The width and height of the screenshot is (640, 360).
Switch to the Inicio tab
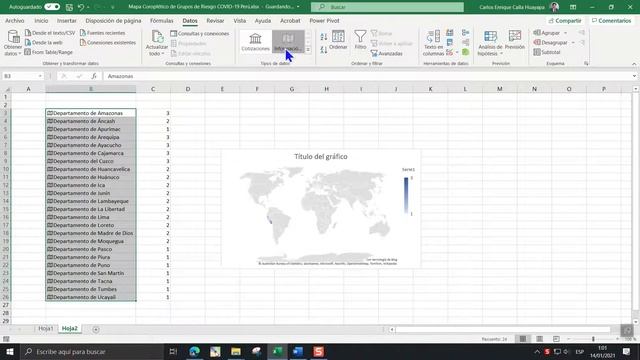(41, 20)
